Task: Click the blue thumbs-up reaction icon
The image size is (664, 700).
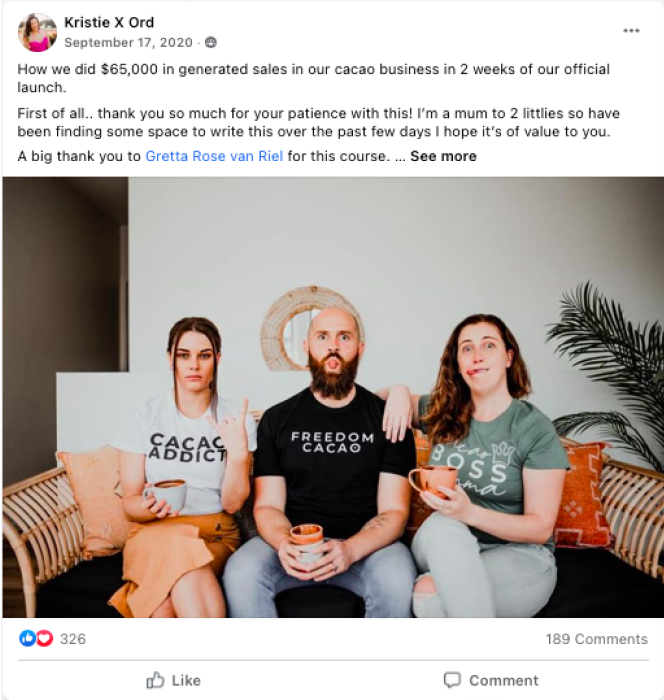Action: tap(27, 638)
